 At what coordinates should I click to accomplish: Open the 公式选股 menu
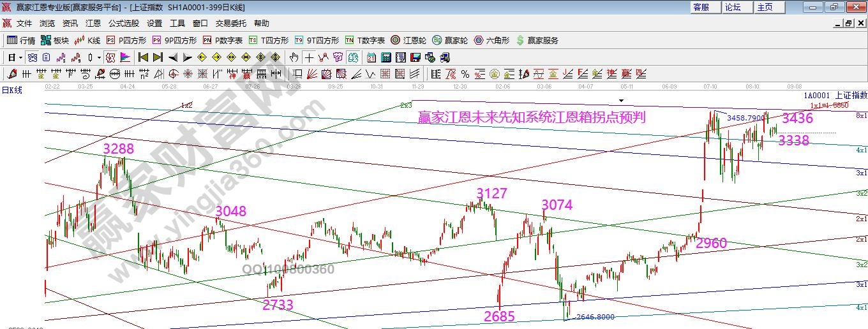point(123,24)
